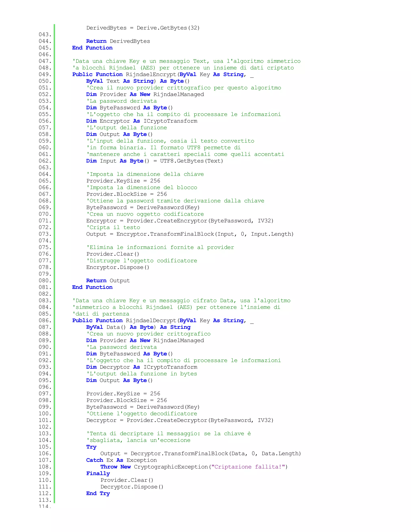Click 'Provider.BlockSize = 256' on line 067
411x532 pixels.
[x=127, y=194]
